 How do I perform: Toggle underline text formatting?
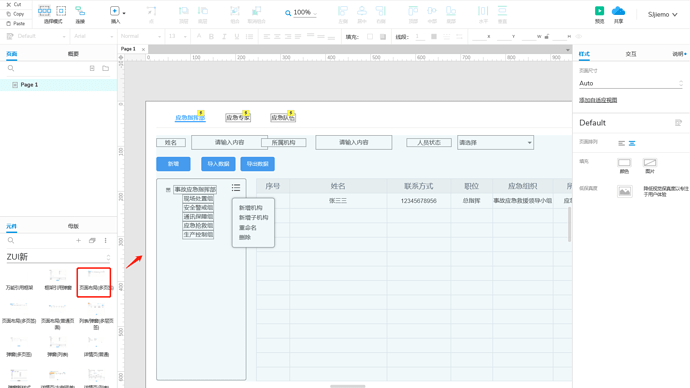coord(237,37)
